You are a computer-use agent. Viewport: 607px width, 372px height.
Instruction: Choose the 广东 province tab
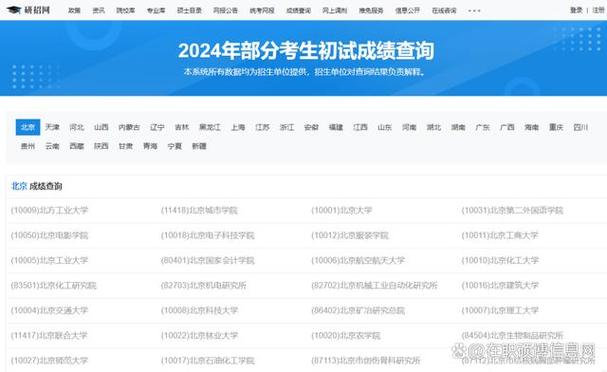483,127
